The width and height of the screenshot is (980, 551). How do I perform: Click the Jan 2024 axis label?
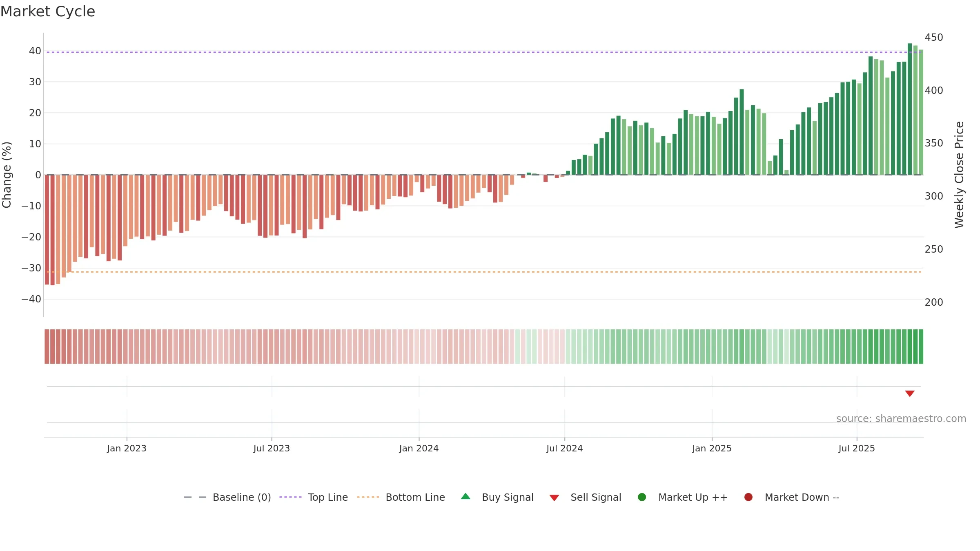click(419, 448)
